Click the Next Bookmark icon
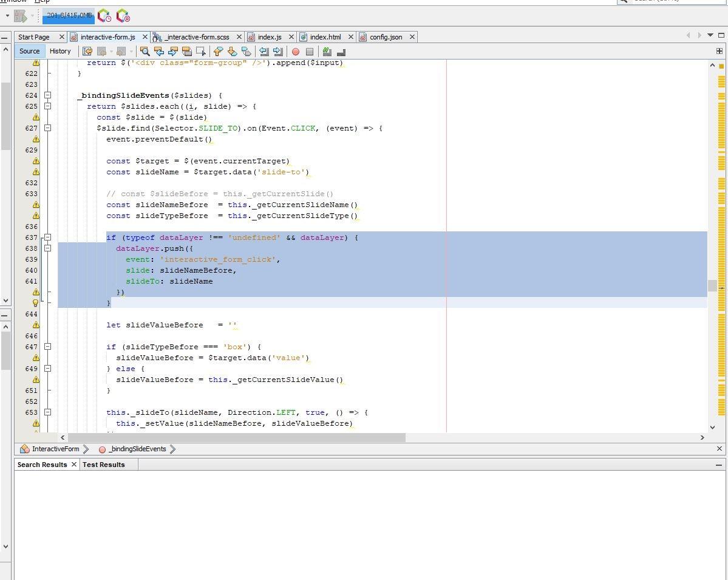 click(232, 52)
